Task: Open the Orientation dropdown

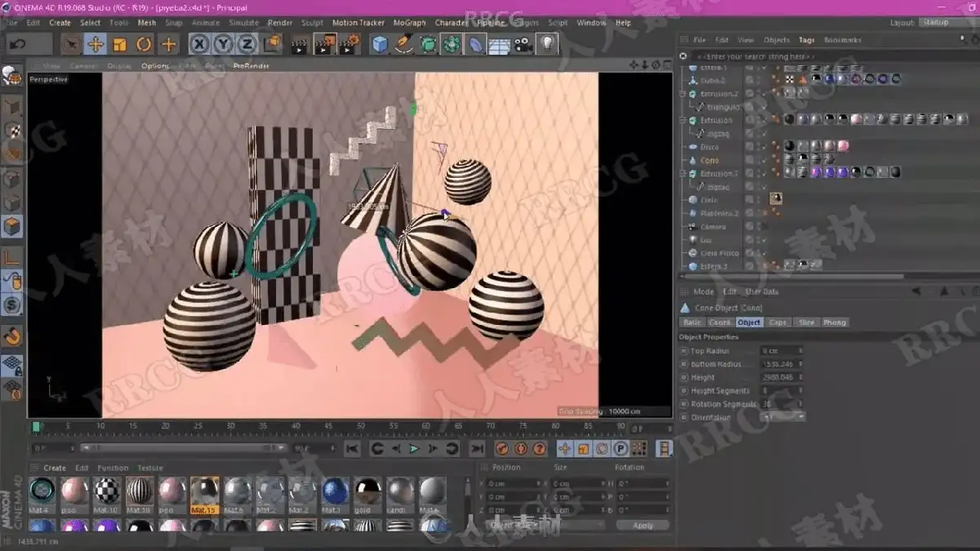Action: (x=784, y=417)
